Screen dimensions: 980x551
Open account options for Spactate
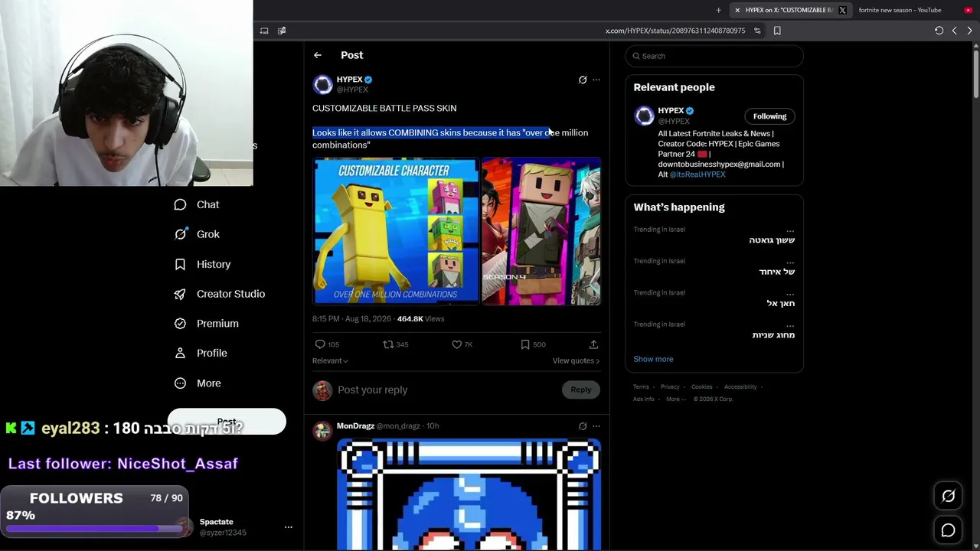[289, 527]
